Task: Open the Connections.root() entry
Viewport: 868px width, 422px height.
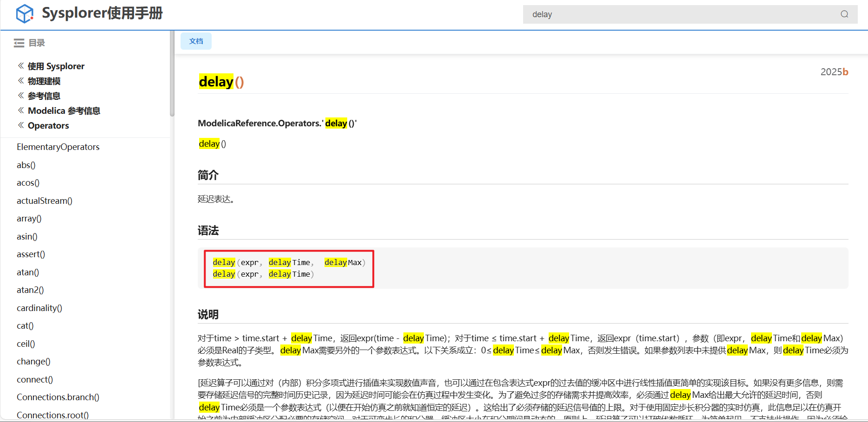Action: [x=52, y=415]
